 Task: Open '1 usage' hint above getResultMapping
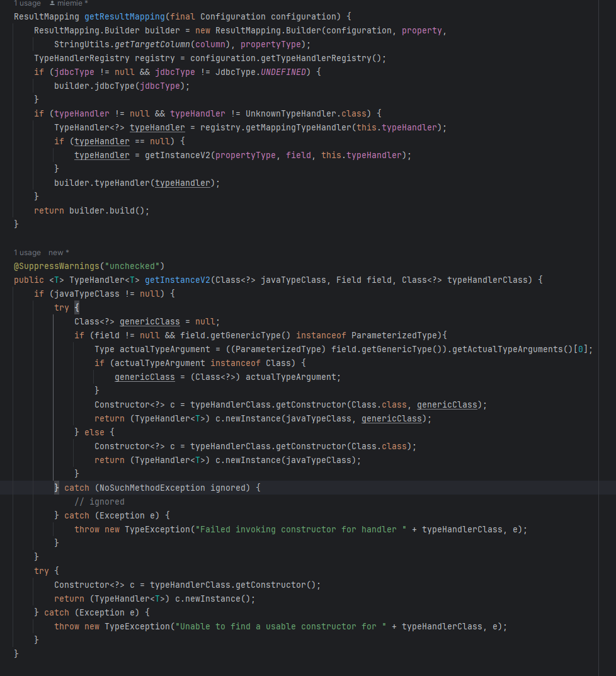pyautogui.click(x=27, y=4)
